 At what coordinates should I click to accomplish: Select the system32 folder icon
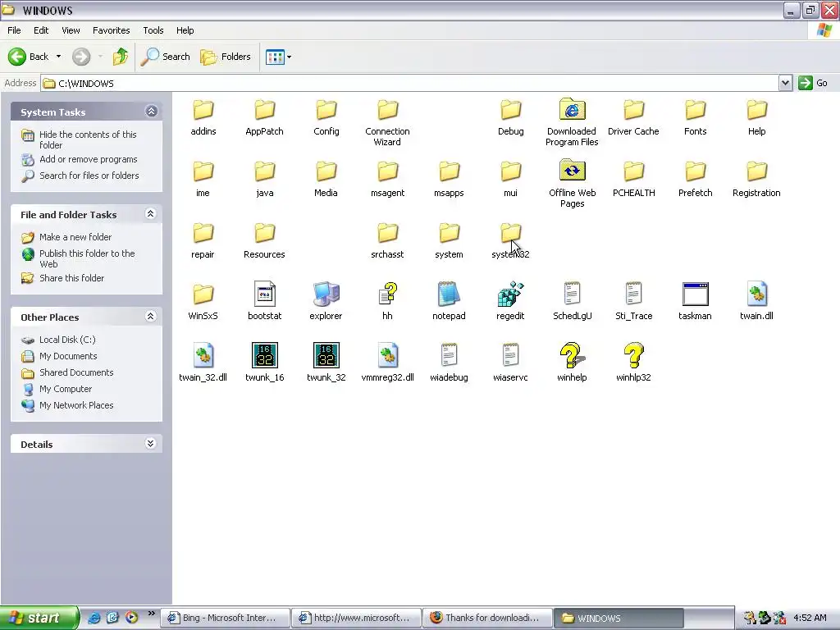pyautogui.click(x=510, y=233)
